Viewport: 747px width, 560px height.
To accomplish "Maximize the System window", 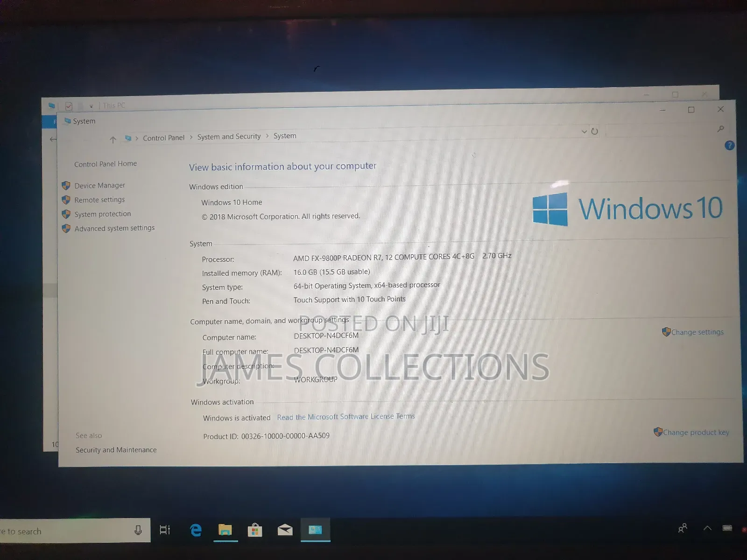I will tap(691, 110).
